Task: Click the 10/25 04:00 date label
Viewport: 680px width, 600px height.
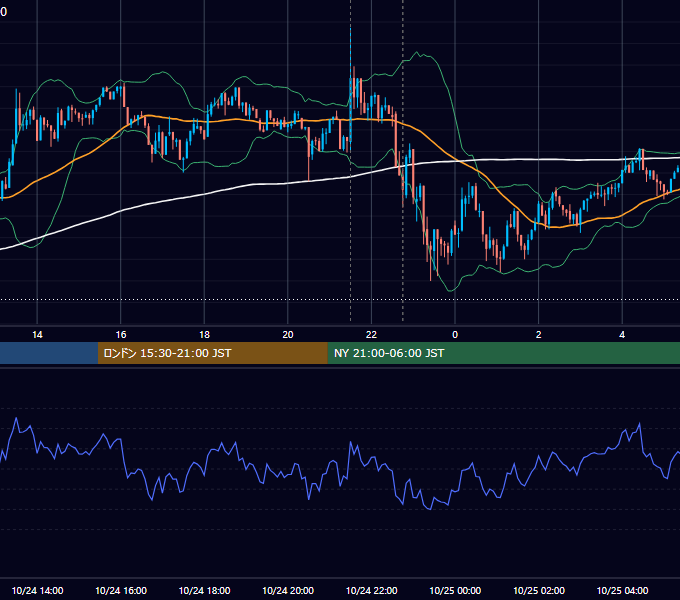Action: click(x=622, y=590)
